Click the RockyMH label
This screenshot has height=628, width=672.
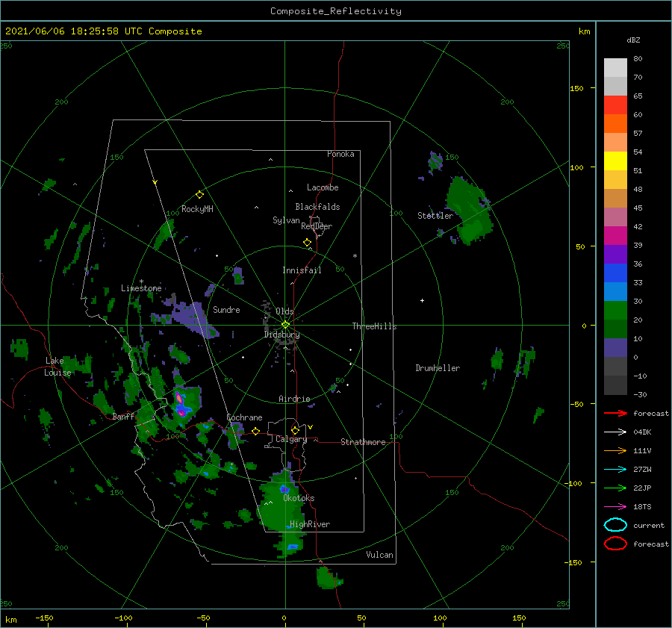197,209
